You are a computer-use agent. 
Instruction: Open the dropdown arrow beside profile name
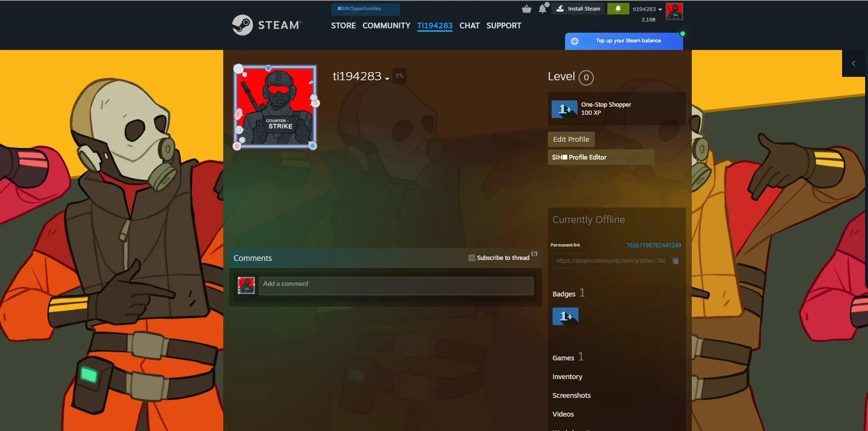point(387,79)
